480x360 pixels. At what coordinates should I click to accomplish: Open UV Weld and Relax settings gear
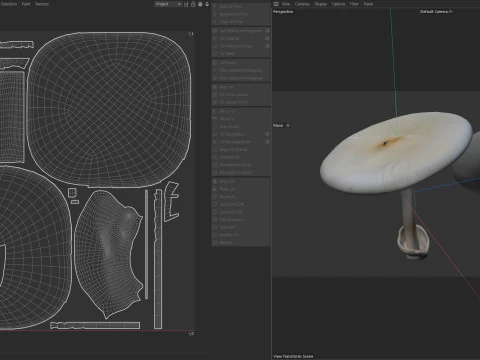tap(267, 46)
